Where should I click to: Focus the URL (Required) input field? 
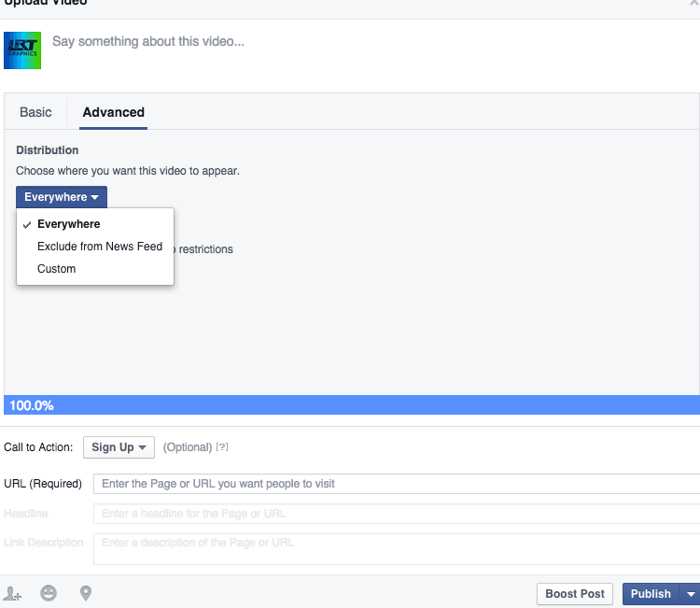pos(397,484)
